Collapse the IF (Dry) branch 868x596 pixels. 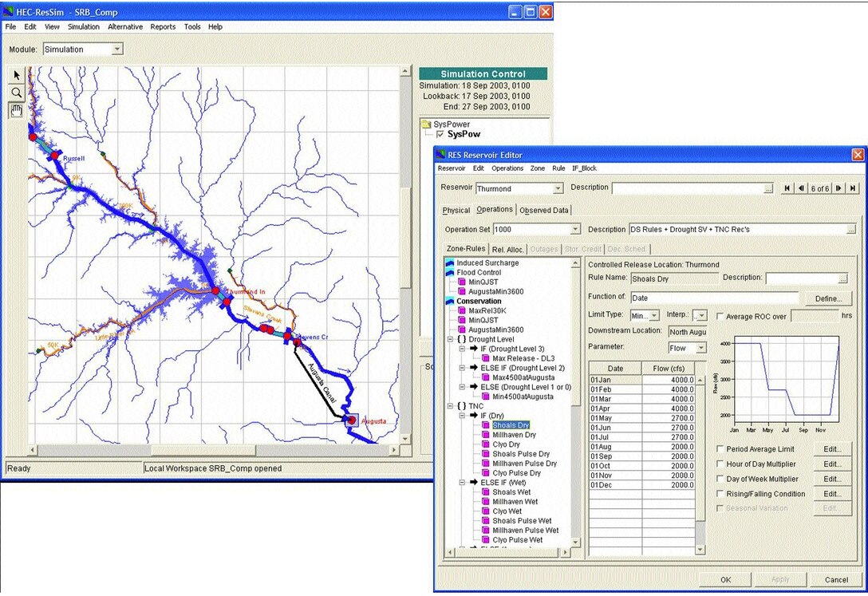pos(462,416)
